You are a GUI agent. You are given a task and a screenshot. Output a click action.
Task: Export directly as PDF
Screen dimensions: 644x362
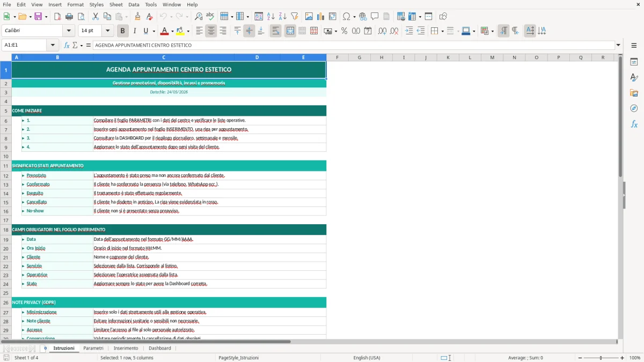click(x=57, y=17)
